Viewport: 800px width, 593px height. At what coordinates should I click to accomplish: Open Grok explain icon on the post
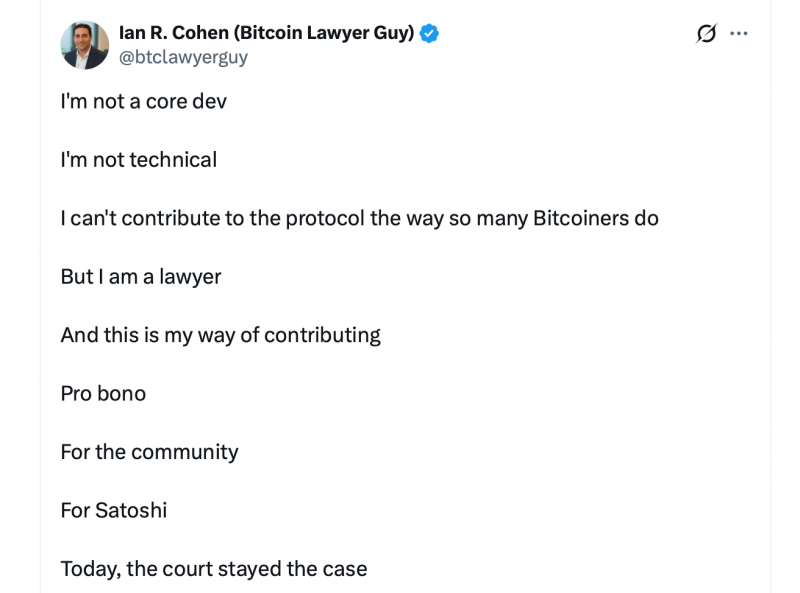point(706,34)
